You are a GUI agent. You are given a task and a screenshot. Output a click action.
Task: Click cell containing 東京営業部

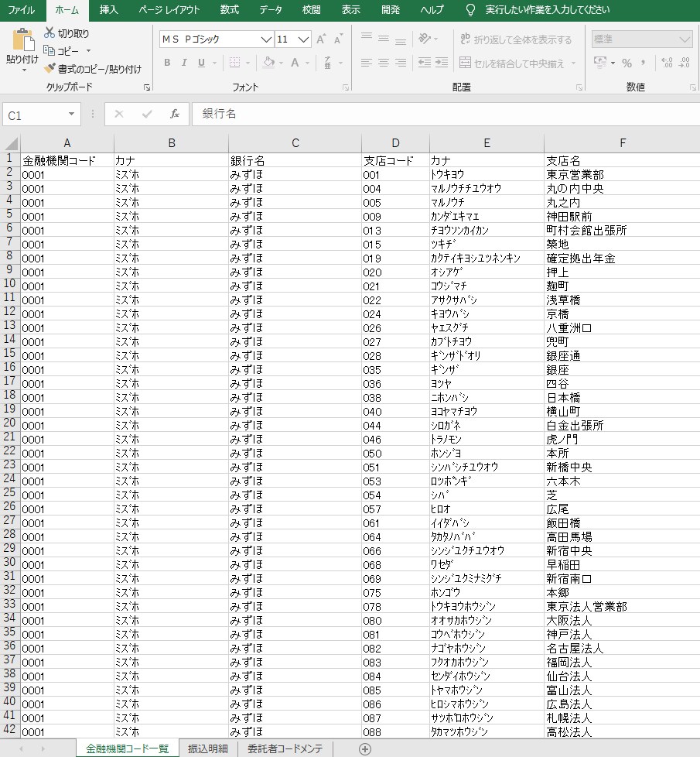click(622, 174)
